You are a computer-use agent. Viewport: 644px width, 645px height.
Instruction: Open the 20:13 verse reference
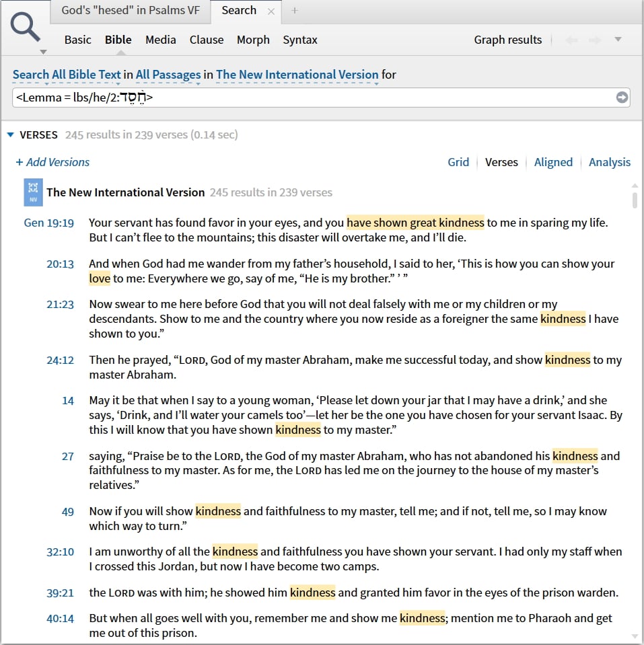pos(60,264)
